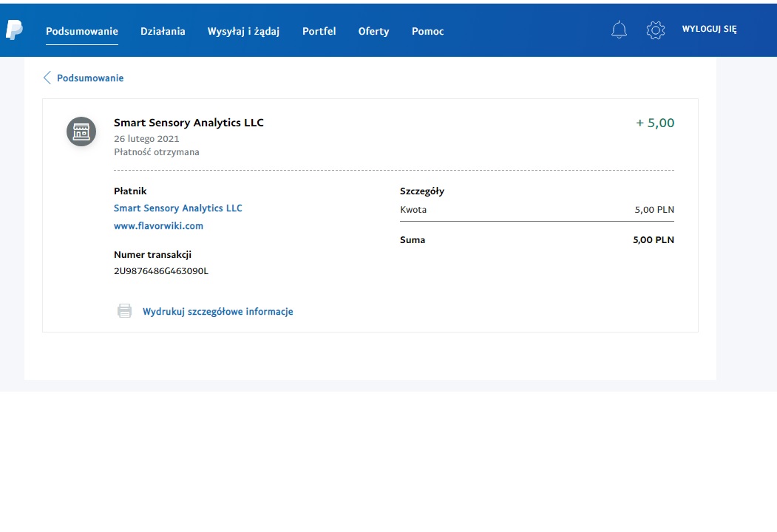Click the Numer transakcji label
The image size is (777, 532).
coord(152,255)
